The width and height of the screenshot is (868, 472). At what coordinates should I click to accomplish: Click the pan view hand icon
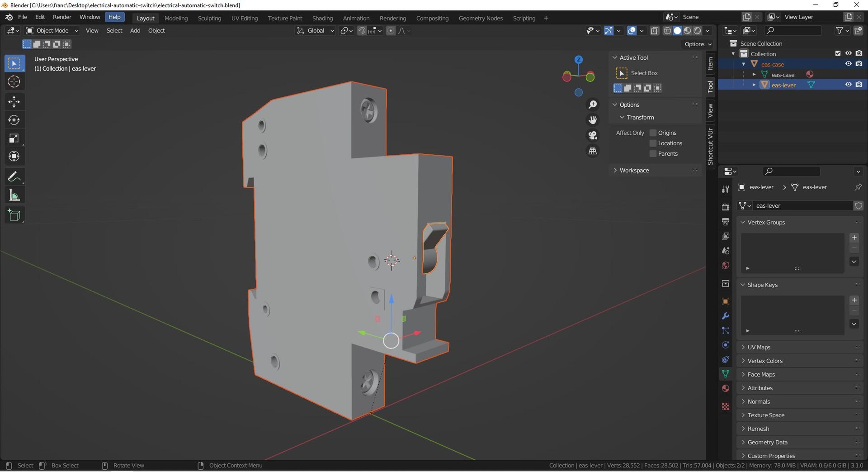[x=593, y=120]
